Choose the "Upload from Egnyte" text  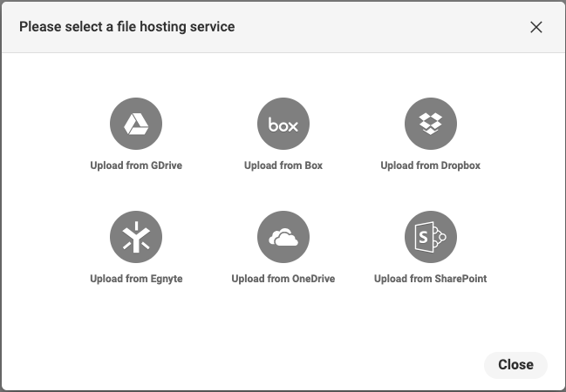136,279
